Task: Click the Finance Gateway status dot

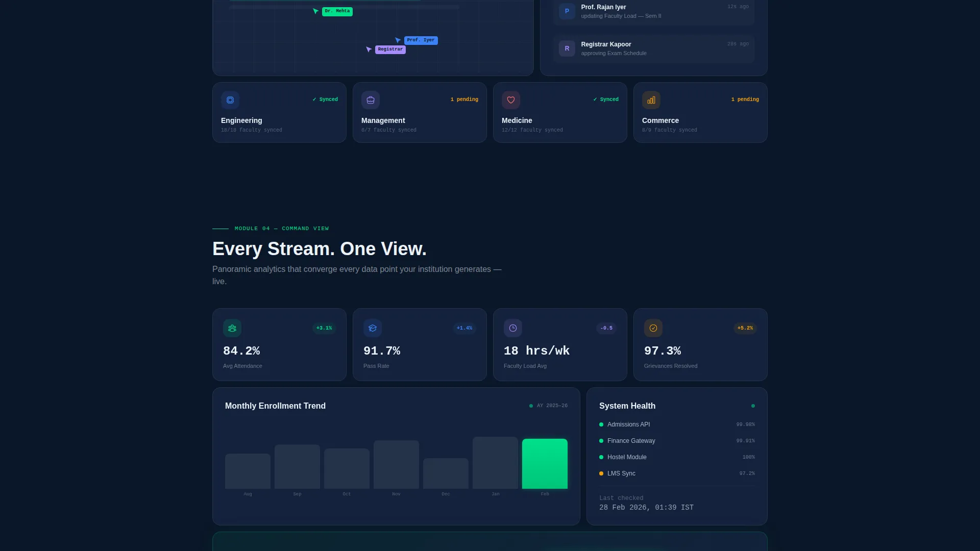Action: [x=601, y=441]
